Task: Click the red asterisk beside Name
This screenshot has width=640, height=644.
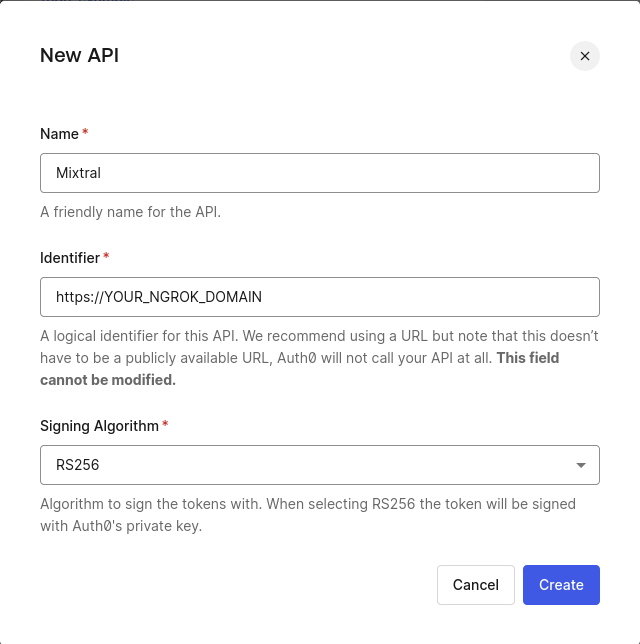Action: click(x=85, y=133)
